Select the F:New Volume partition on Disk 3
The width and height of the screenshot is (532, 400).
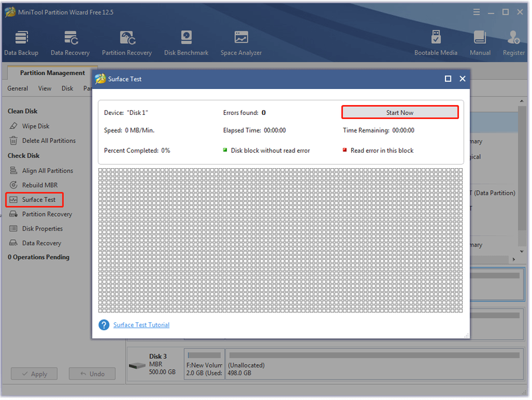tap(204, 364)
